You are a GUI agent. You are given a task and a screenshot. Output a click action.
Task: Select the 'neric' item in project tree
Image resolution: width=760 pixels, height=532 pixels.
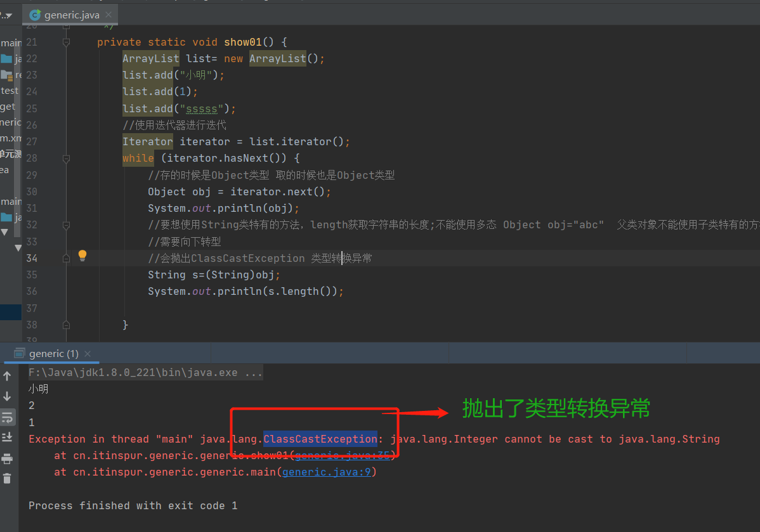coord(11,122)
